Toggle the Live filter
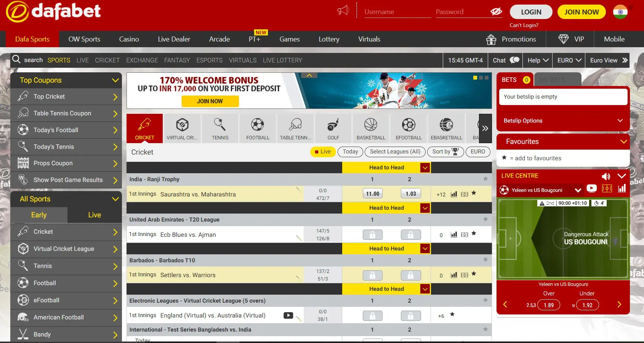 (323, 152)
